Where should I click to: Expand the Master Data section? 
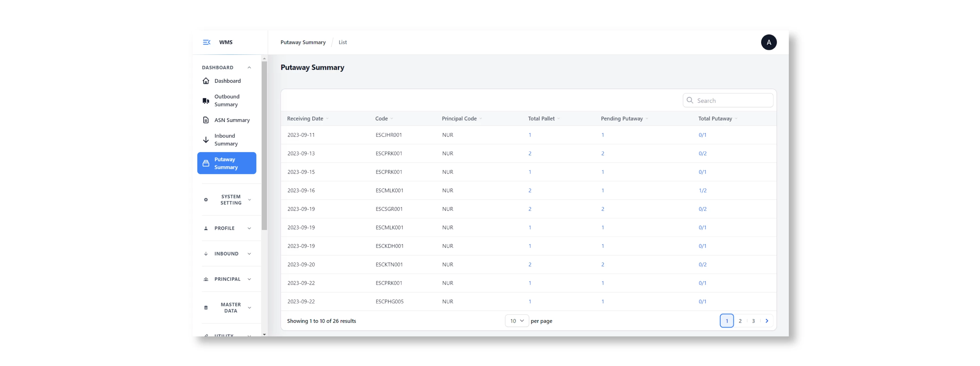click(227, 308)
